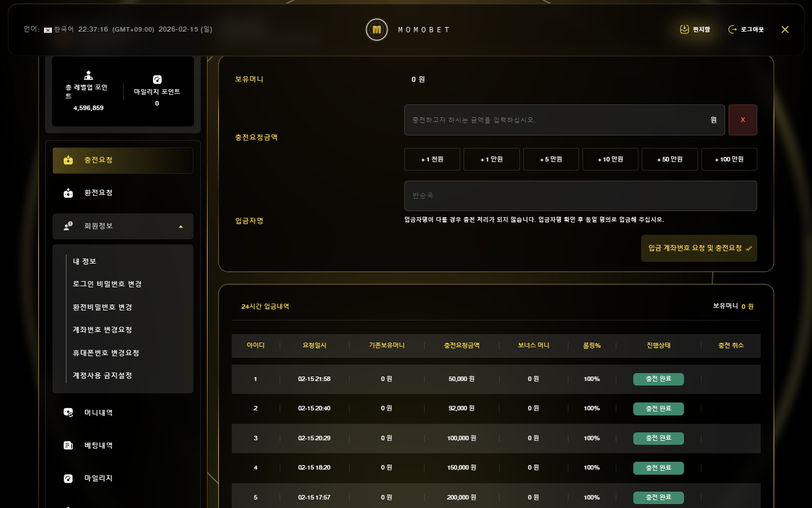This screenshot has width=812, height=508.
Task: Collapse the 회원정보 submenu arrow
Action: [180, 226]
